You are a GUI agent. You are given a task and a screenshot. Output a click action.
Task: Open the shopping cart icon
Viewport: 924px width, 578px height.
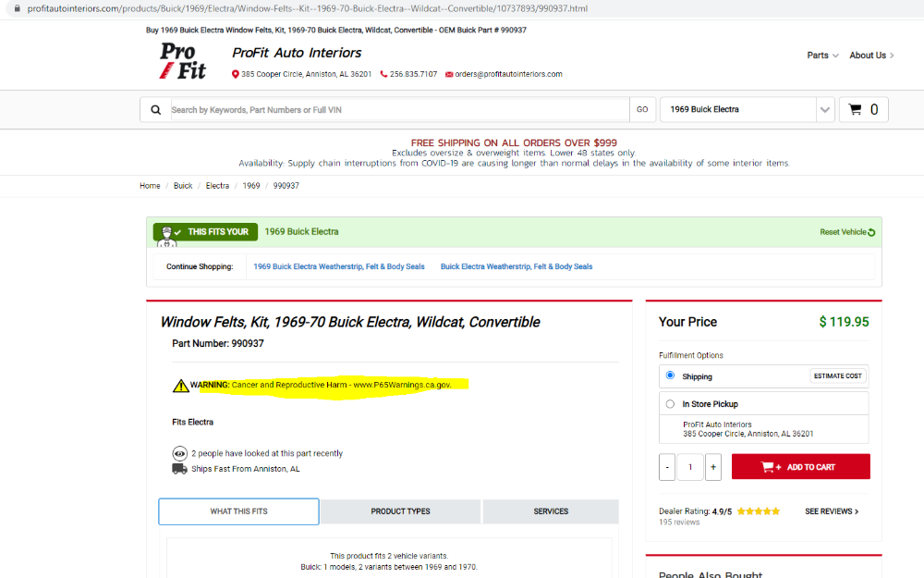click(x=855, y=109)
